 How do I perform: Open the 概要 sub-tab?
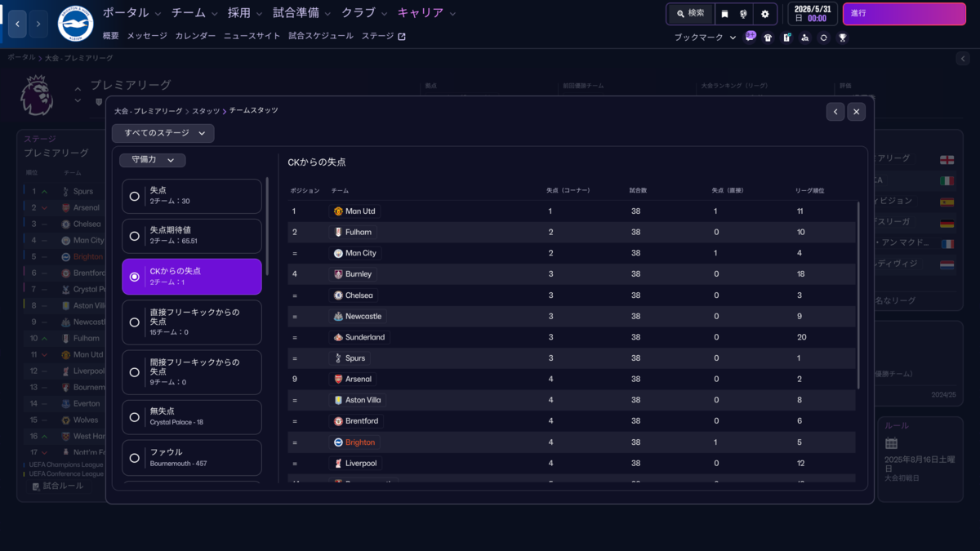click(x=111, y=36)
